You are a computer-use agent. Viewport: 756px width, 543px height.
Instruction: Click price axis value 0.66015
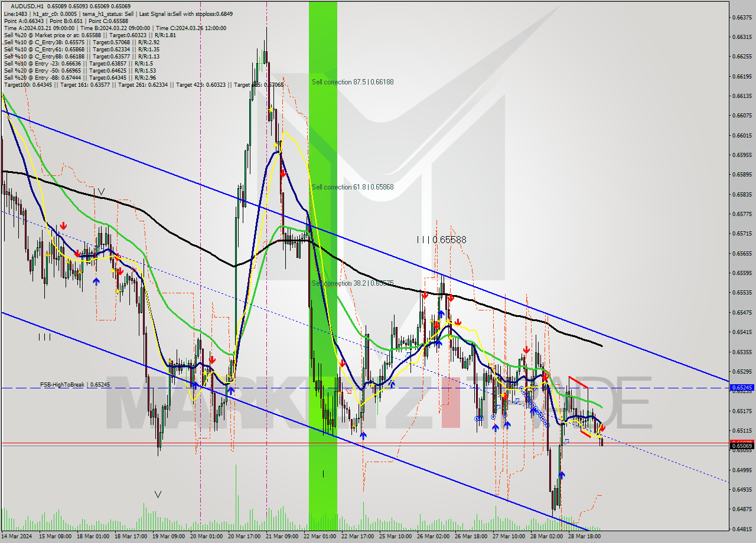[742, 135]
